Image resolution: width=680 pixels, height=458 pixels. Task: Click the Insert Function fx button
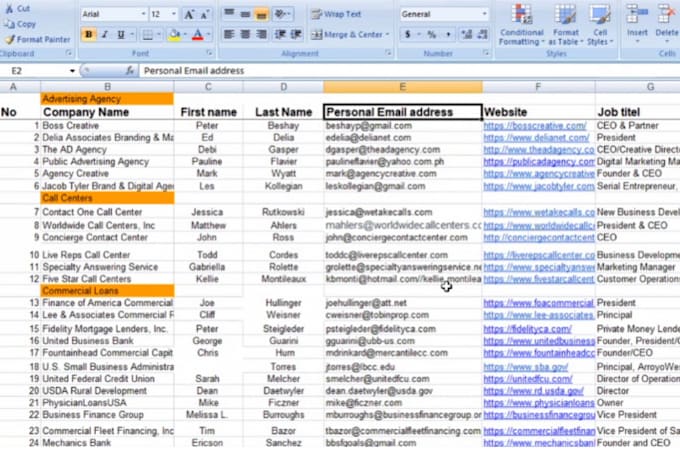pyautogui.click(x=129, y=71)
